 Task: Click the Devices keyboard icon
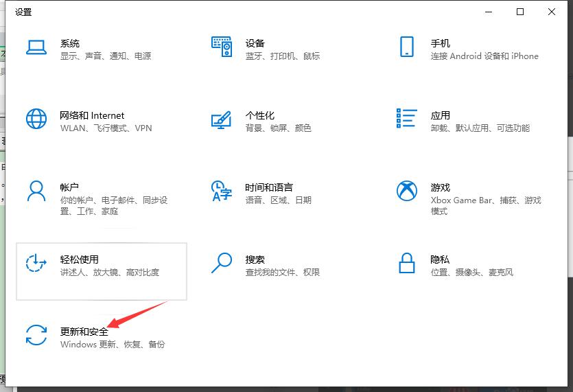coord(221,47)
